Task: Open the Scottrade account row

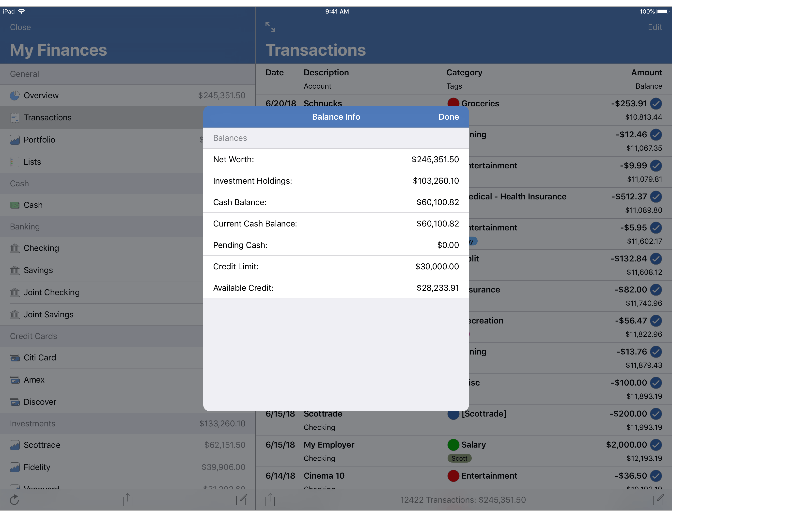Action: pyautogui.click(x=127, y=445)
